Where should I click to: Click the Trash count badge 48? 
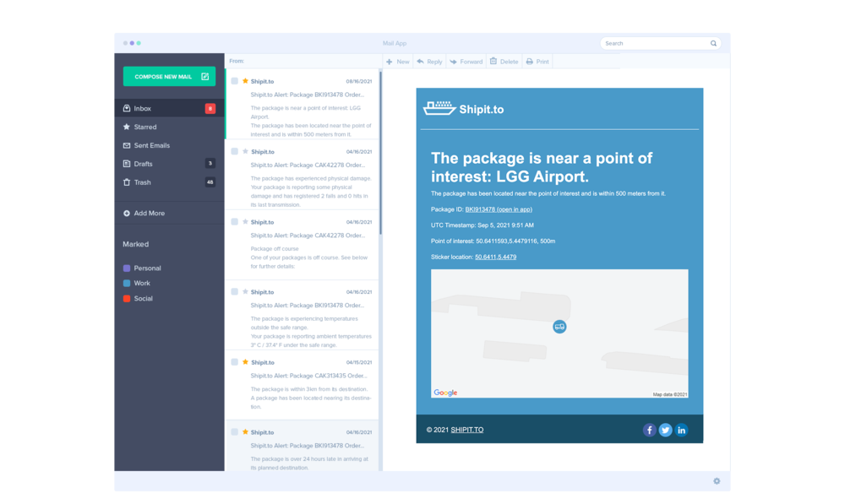(210, 182)
